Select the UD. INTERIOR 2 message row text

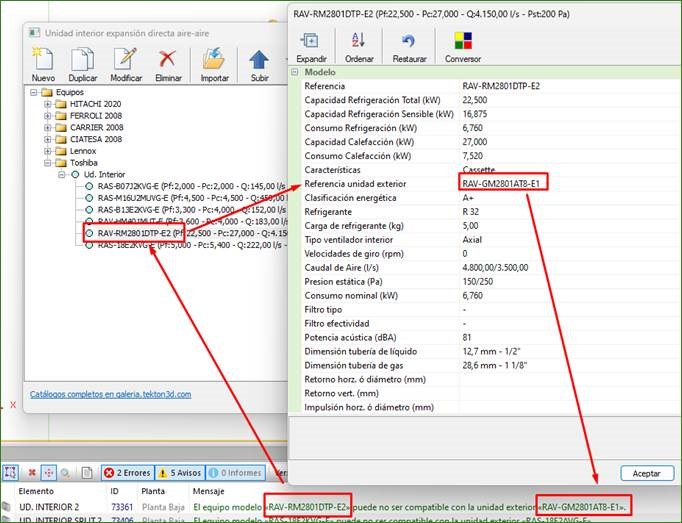click(410, 507)
